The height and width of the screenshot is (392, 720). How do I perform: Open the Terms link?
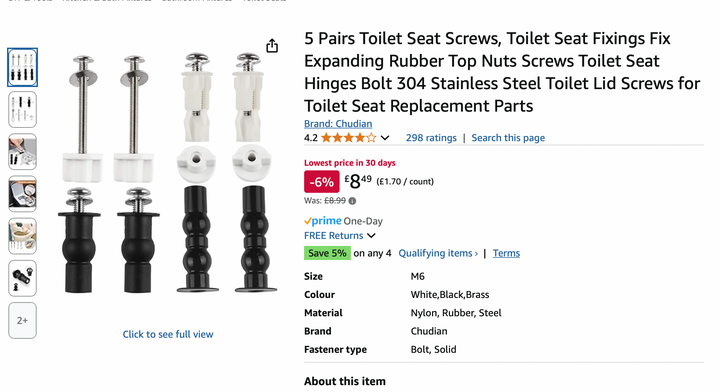point(506,253)
